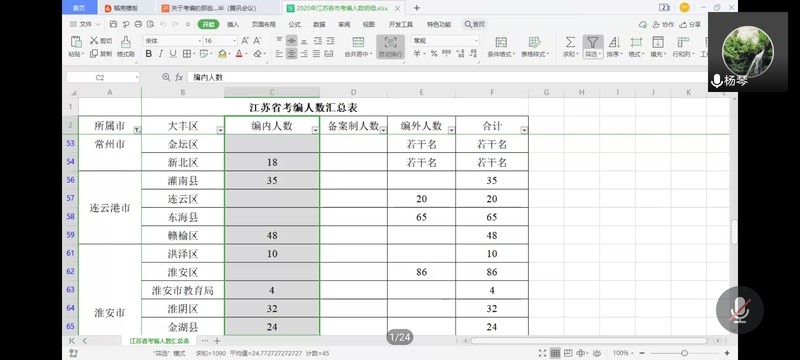This screenshot has height=360, width=800.
Task: Click the Save icon in quick access bar
Action: [x=113, y=24]
